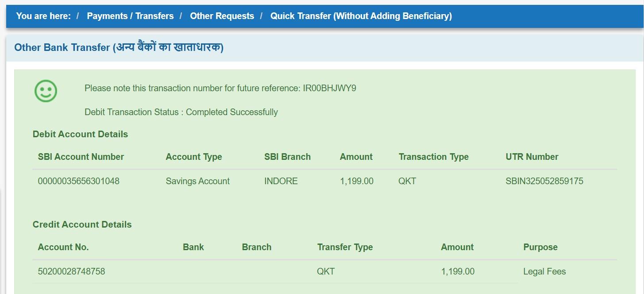Screen dimensions: 644x294
Task: Click the Legal Fees purpose value
Action: coord(544,271)
